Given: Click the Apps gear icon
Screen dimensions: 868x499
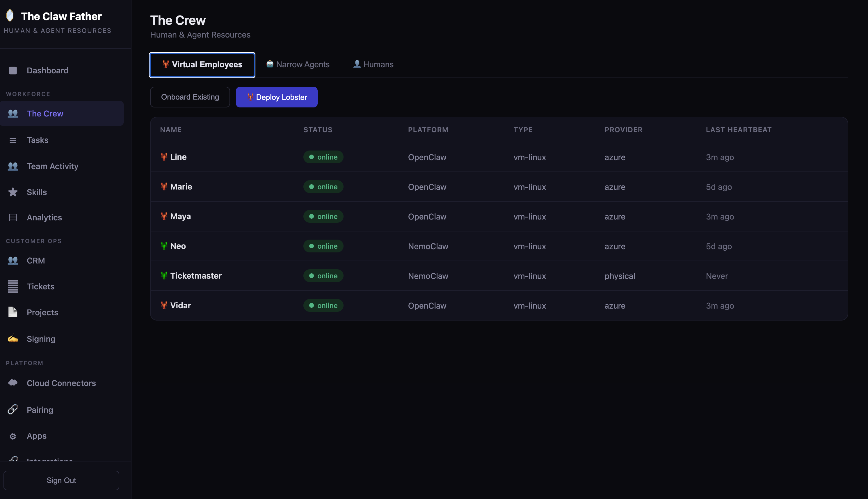Looking at the screenshot, I should click(x=13, y=436).
